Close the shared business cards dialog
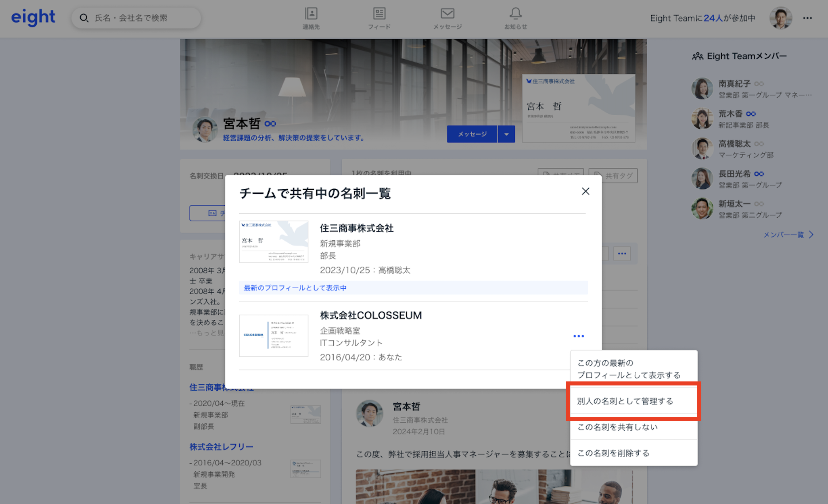 585,192
